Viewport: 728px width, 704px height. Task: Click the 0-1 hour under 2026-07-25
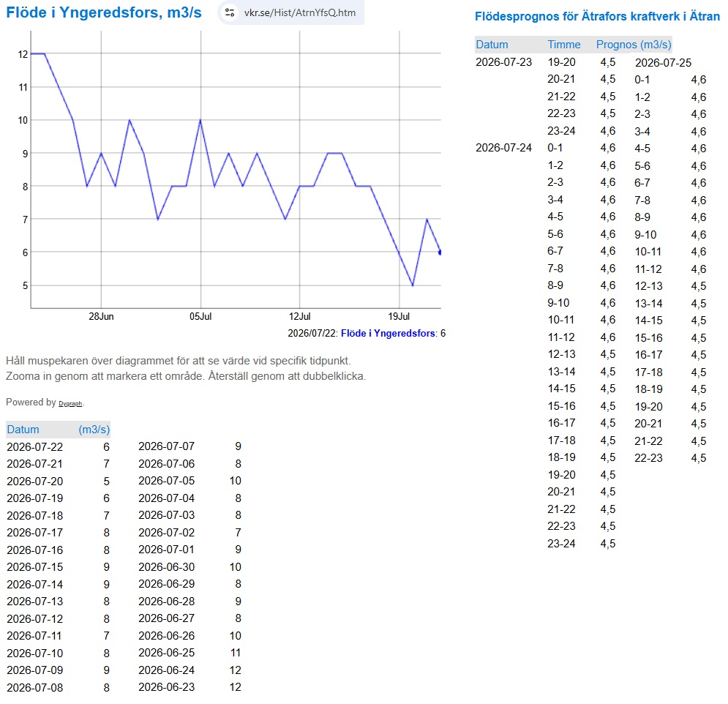642,80
